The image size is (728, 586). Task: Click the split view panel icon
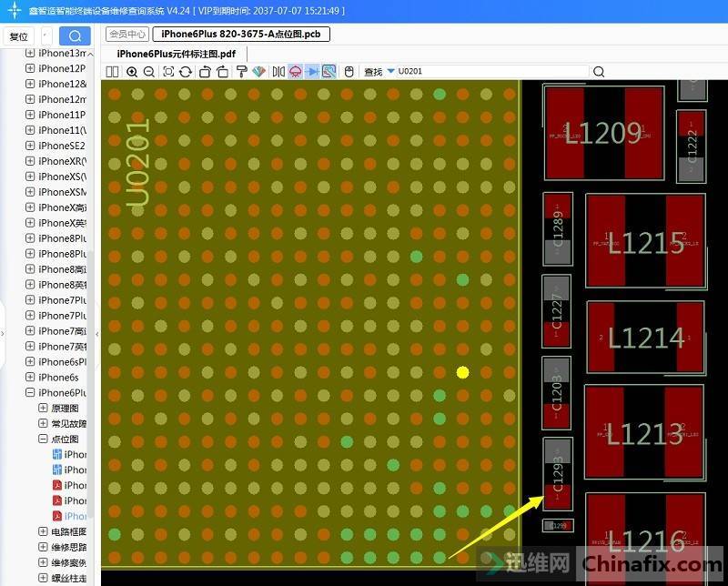(x=113, y=72)
